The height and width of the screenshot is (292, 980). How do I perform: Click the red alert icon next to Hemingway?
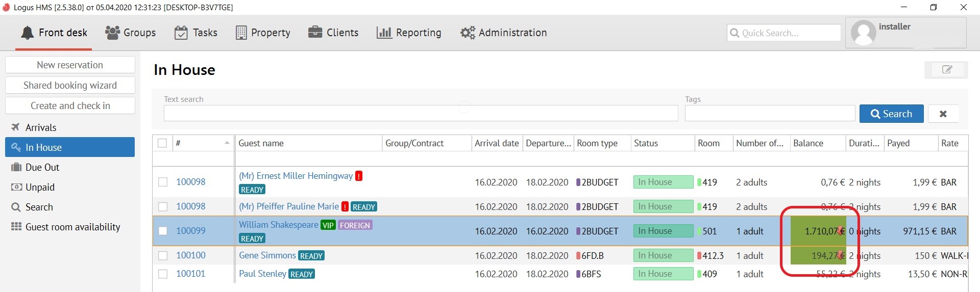(359, 176)
